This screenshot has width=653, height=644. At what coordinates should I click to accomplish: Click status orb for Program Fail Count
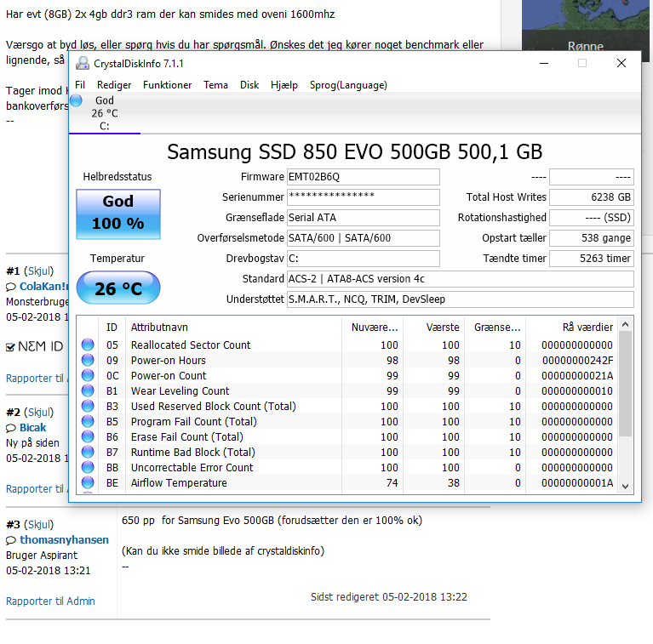[x=88, y=421]
